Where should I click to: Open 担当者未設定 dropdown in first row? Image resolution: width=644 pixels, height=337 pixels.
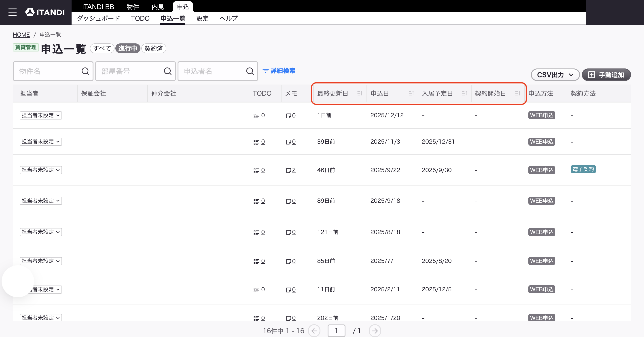tap(41, 115)
